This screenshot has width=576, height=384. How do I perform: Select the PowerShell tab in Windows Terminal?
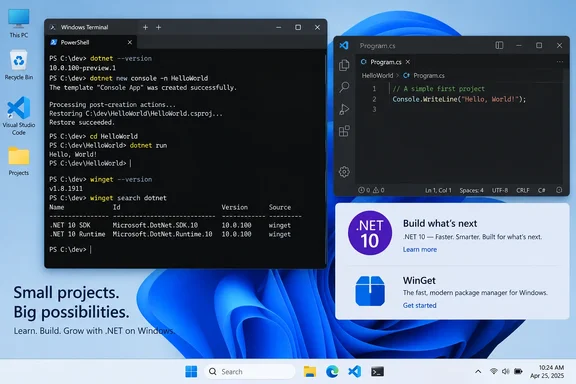(x=91, y=42)
